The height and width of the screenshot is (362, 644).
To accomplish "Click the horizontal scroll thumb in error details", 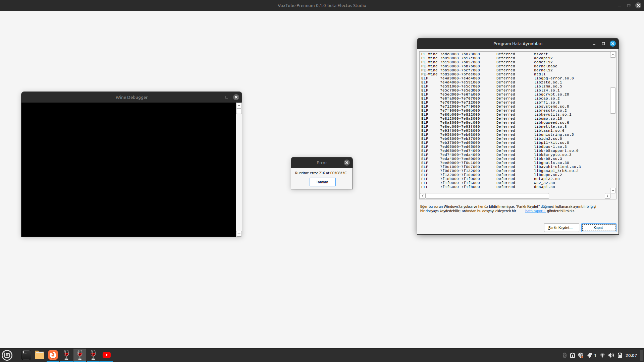I will (487, 196).
